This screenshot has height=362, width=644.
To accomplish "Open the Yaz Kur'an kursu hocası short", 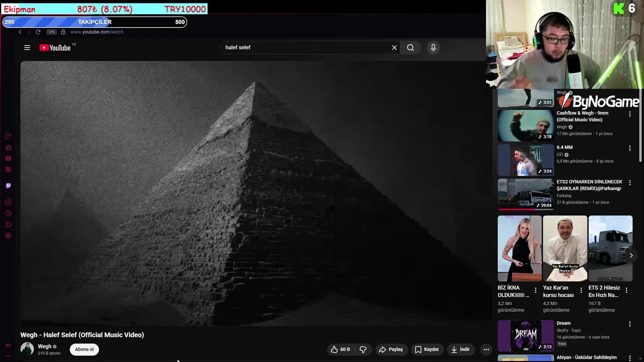I will point(565,248).
